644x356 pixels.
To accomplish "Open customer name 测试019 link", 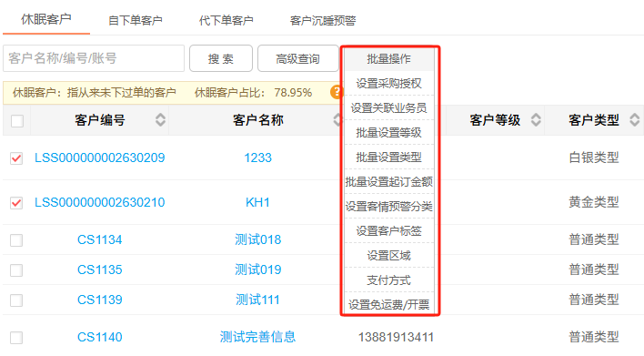I will (258, 270).
